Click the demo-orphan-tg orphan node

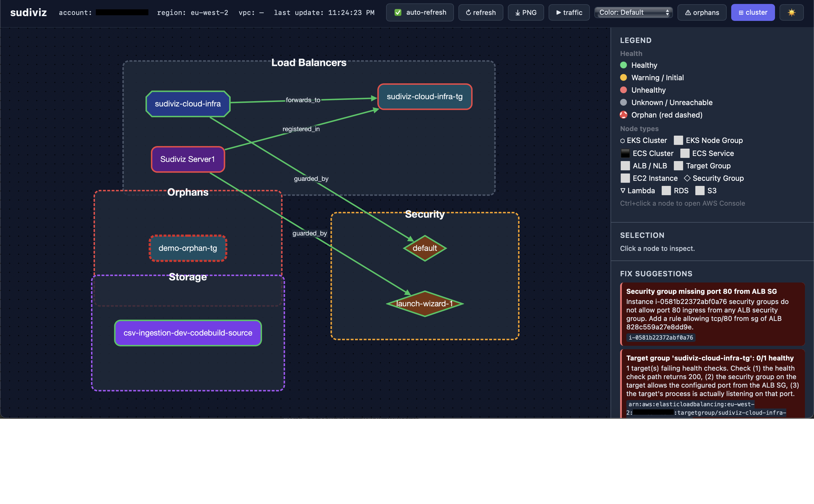tap(188, 248)
